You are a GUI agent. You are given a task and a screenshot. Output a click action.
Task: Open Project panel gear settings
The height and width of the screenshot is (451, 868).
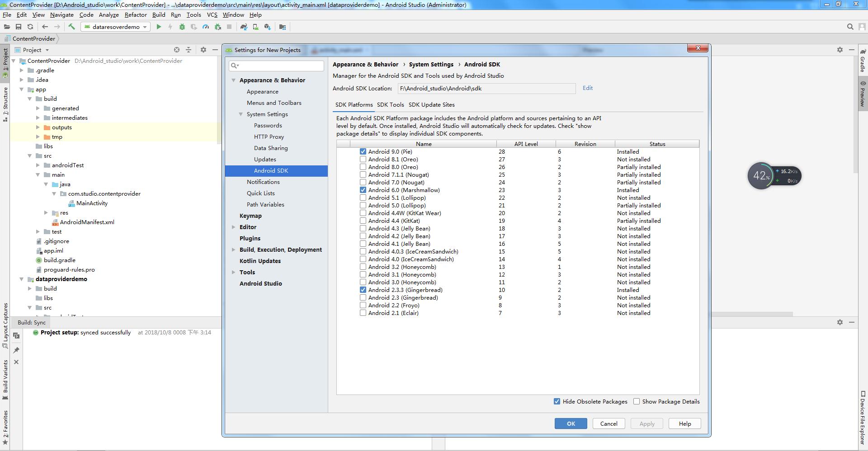203,50
